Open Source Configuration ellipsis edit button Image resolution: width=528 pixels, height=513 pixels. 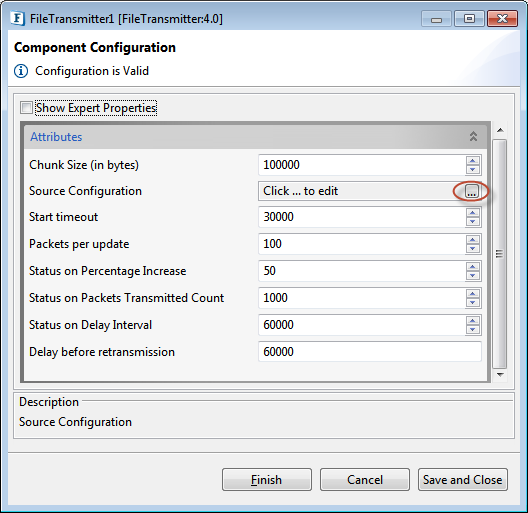pos(471,191)
